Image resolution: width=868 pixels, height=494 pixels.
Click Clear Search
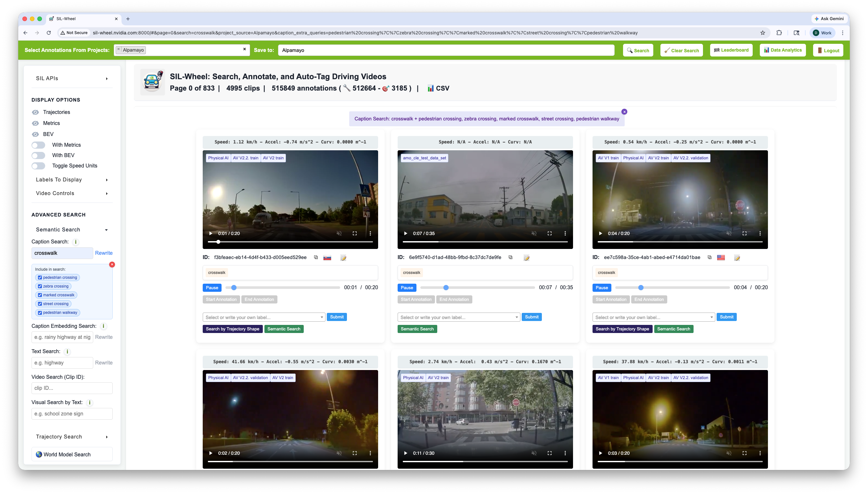pyautogui.click(x=681, y=51)
